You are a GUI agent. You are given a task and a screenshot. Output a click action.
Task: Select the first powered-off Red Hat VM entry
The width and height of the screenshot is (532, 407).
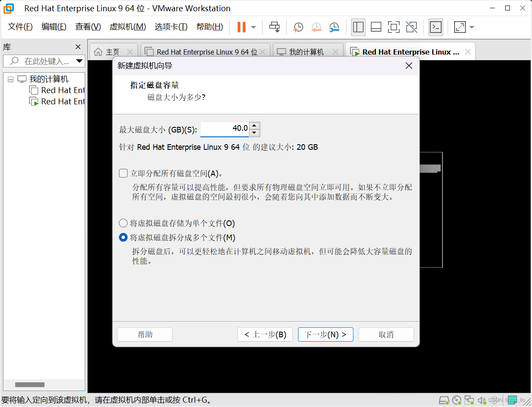(57, 90)
